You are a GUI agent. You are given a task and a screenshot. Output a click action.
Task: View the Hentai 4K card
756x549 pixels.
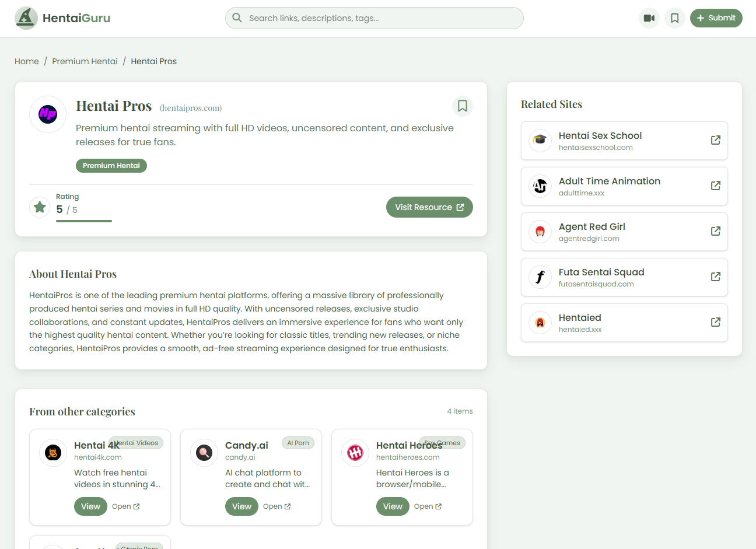(90, 506)
